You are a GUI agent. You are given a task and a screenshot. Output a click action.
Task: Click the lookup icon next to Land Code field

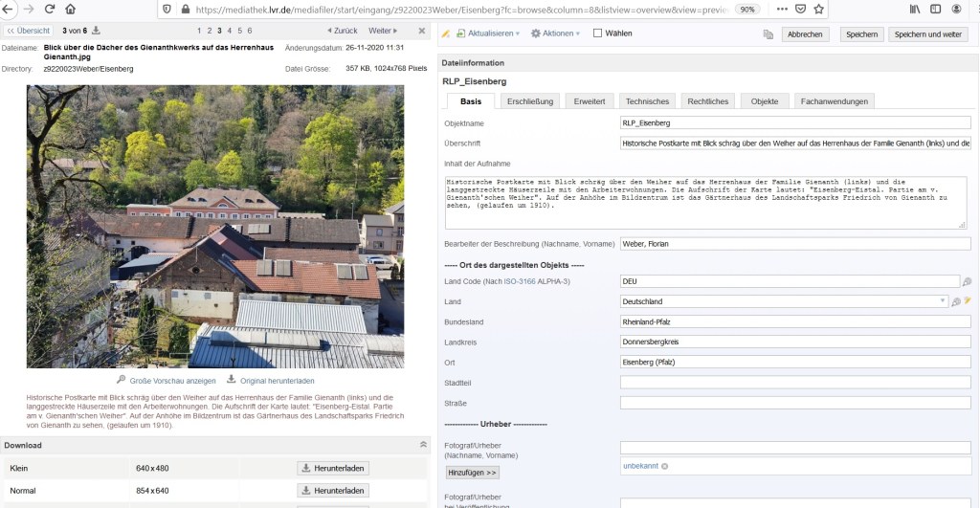click(967, 281)
